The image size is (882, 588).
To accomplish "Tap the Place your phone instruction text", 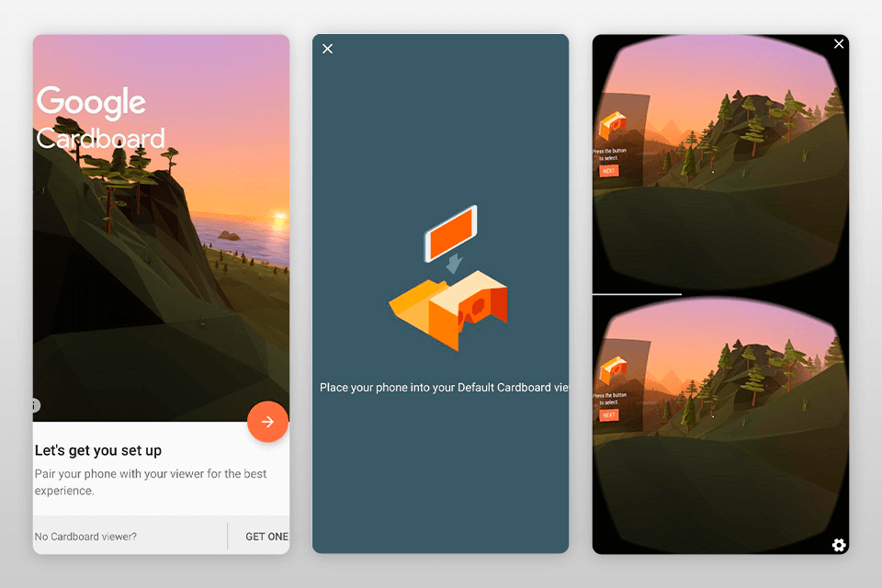I will click(441, 387).
